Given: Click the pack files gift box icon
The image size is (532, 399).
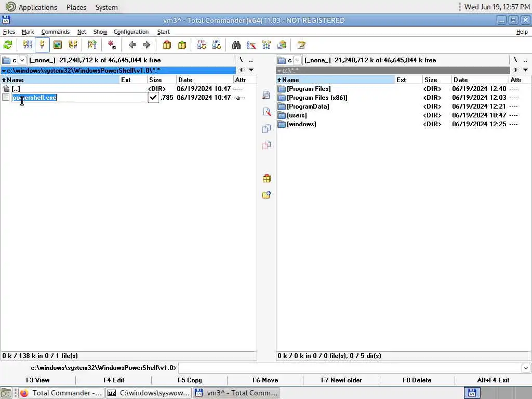Looking at the screenshot, I should coord(167,45).
